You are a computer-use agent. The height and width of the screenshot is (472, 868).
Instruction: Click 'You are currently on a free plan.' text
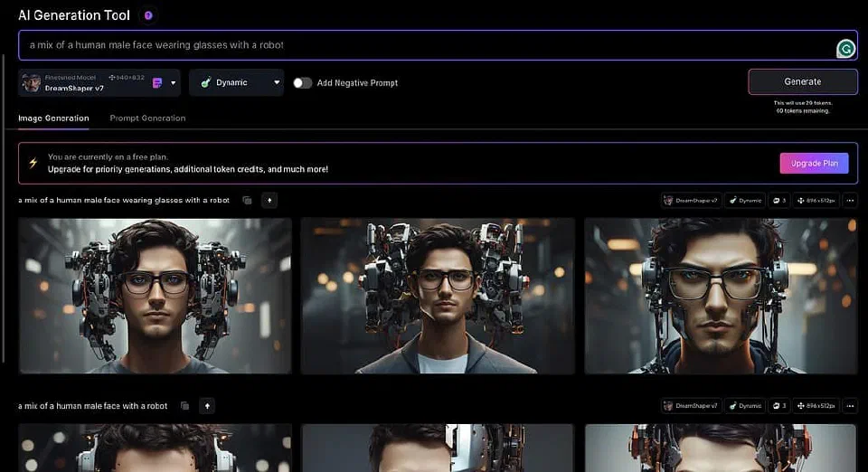click(108, 157)
